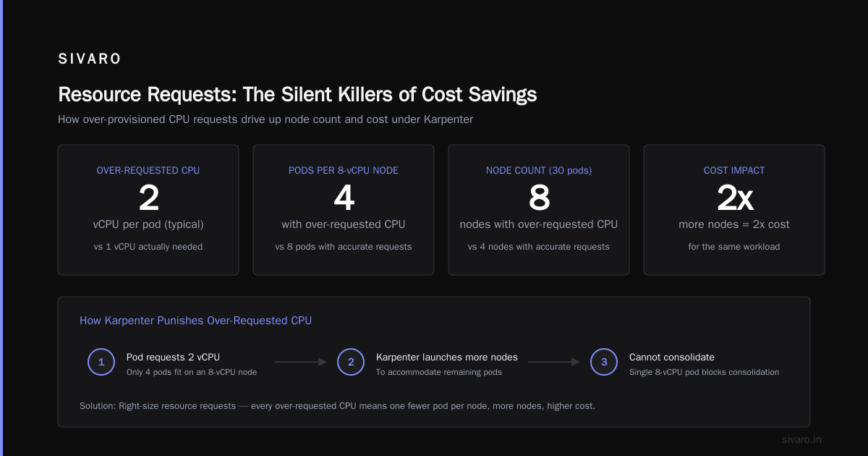Click the large '8' node count figure
The width and height of the screenshot is (868, 456).
tap(539, 198)
